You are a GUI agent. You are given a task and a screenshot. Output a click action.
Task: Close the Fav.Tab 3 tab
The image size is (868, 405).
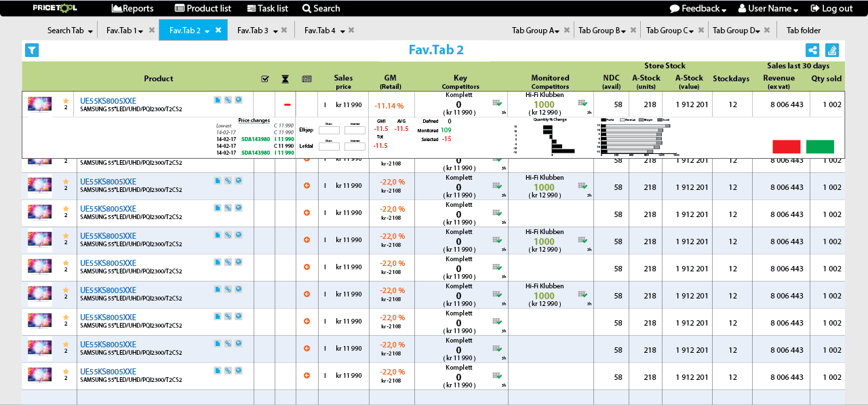click(x=284, y=30)
